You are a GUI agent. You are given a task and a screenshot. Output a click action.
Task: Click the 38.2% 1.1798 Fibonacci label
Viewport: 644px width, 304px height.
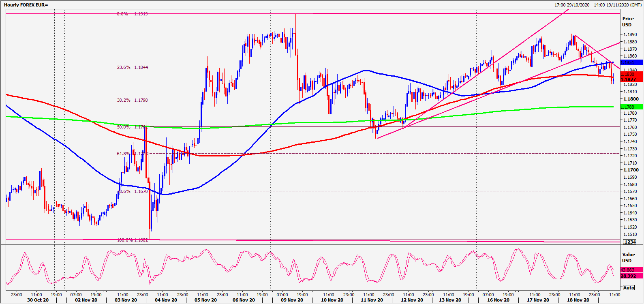coord(133,100)
